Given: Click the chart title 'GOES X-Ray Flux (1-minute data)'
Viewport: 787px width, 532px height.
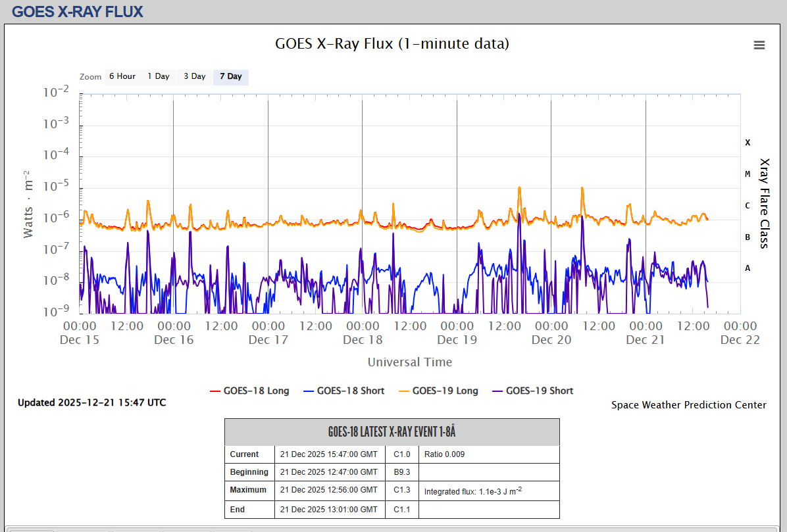Looking at the screenshot, I should 392,44.
